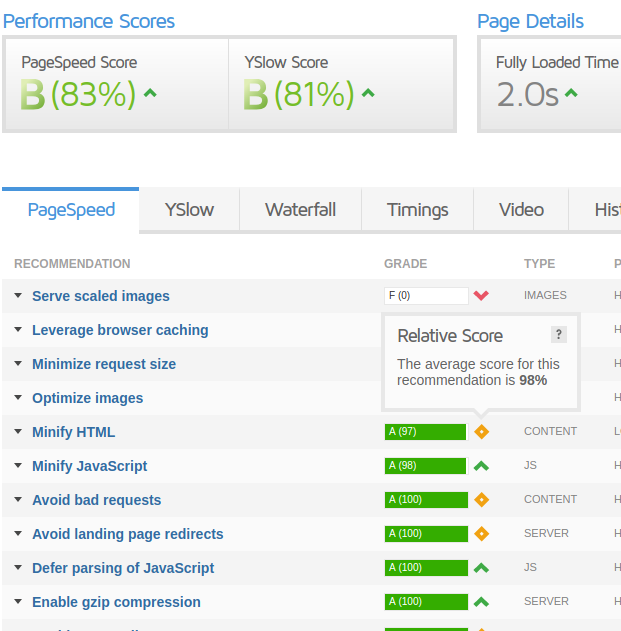621x631 pixels.
Task: Open the Waterfall tab
Action: point(300,210)
